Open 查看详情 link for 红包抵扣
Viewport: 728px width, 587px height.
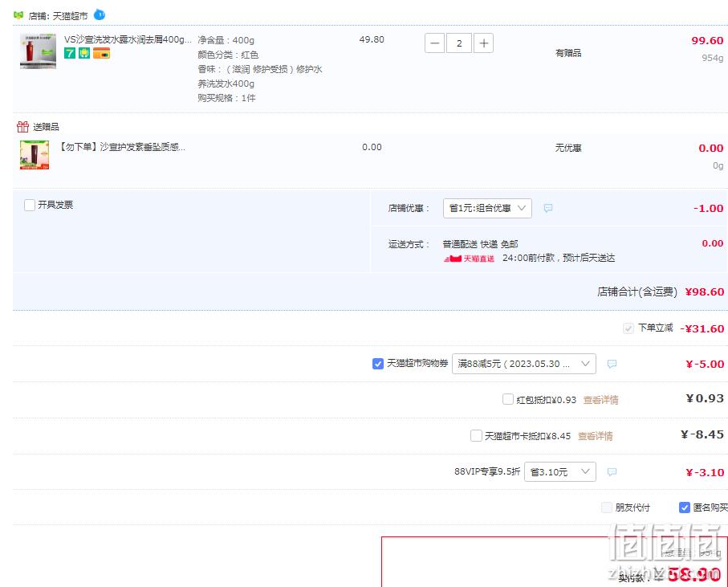pyautogui.click(x=601, y=400)
